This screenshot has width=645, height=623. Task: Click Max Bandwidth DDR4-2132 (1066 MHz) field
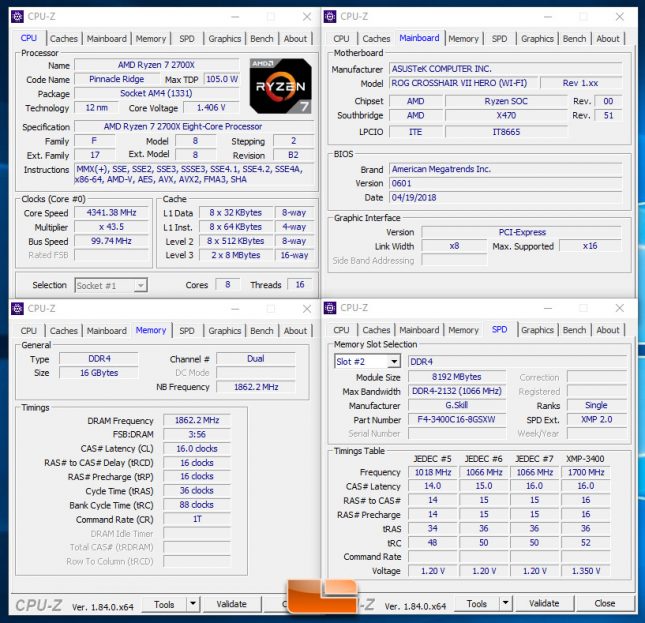[x=457, y=391]
